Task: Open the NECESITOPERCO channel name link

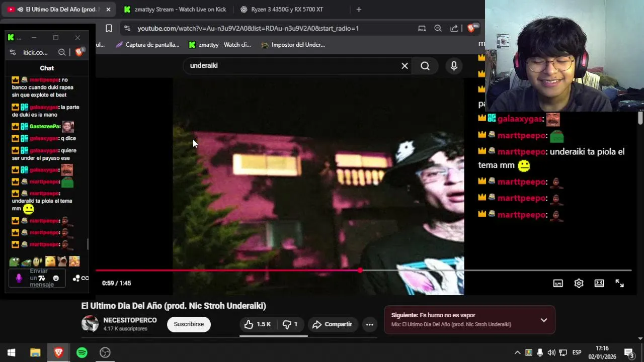Action: [130, 320]
